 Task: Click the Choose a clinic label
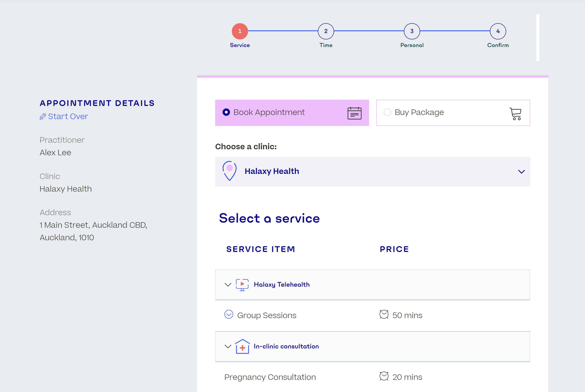pos(246,146)
